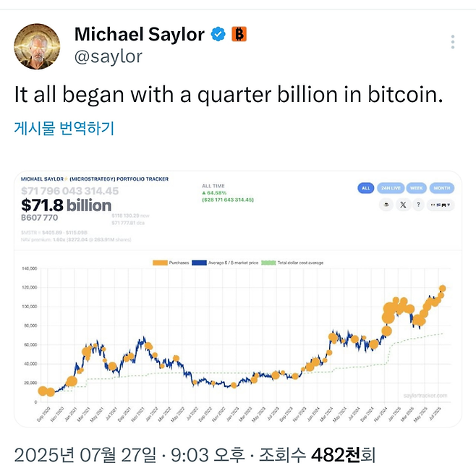Open the three-dot post options menu

(453, 42)
